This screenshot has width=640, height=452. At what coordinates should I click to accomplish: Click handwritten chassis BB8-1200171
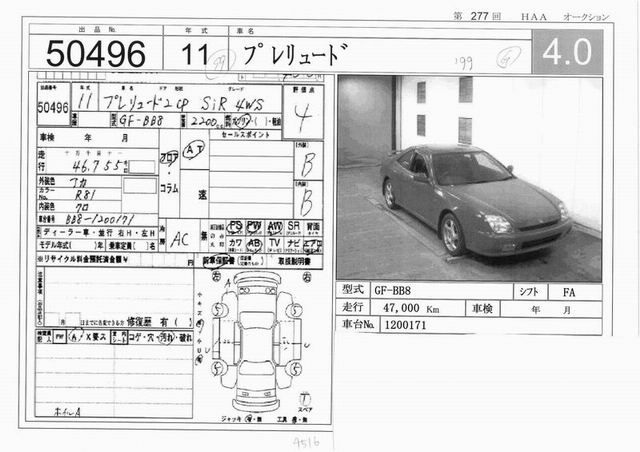100,219
